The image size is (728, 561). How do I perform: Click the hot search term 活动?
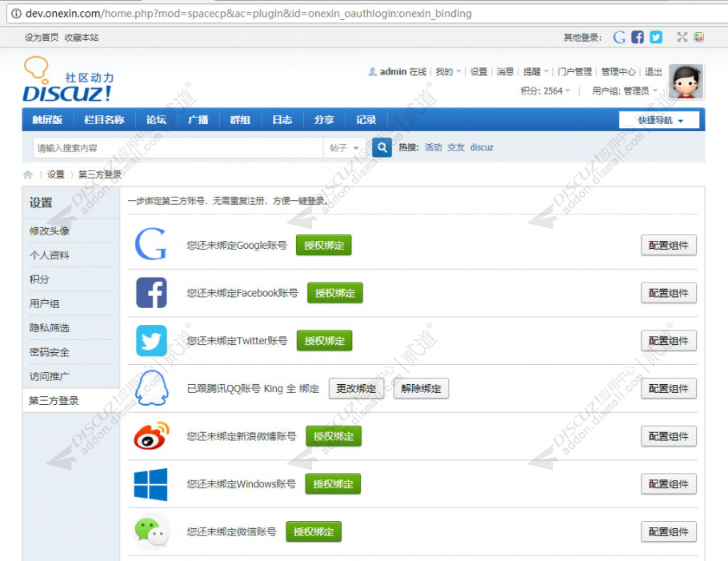(433, 147)
